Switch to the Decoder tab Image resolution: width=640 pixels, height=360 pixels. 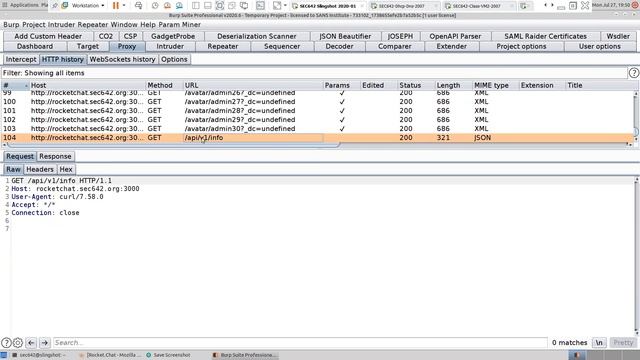tap(340, 47)
